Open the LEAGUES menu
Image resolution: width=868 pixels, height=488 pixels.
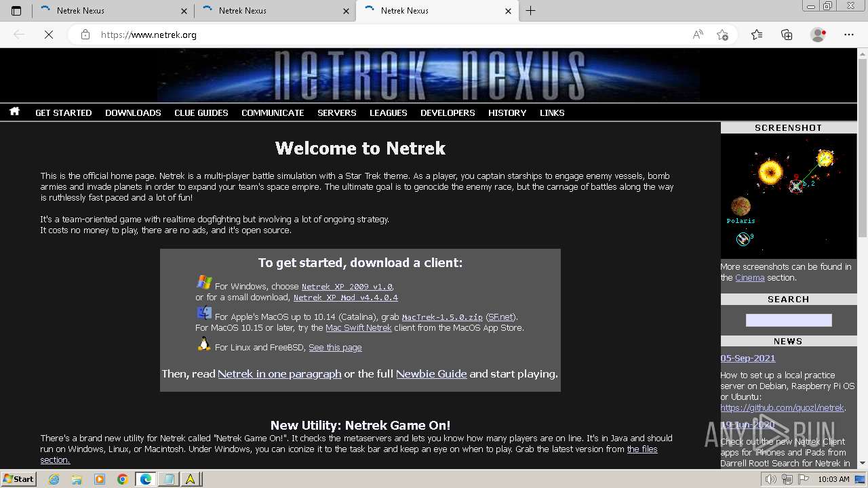point(389,113)
